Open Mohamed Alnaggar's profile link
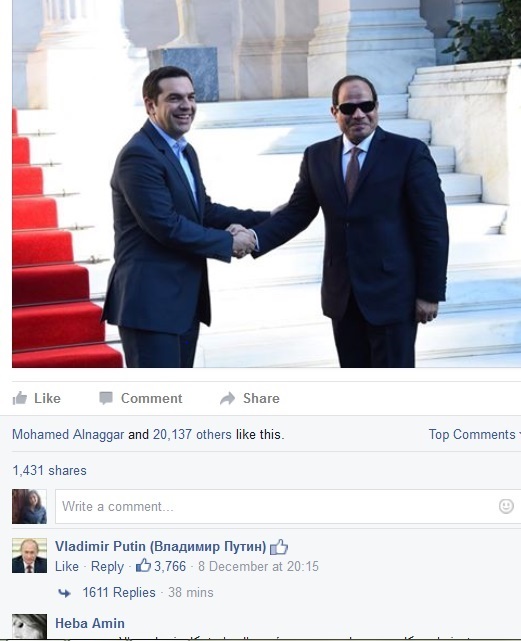Image resolution: width=521 pixels, height=641 pixels. pyautogui.click(x=68, y=434)
